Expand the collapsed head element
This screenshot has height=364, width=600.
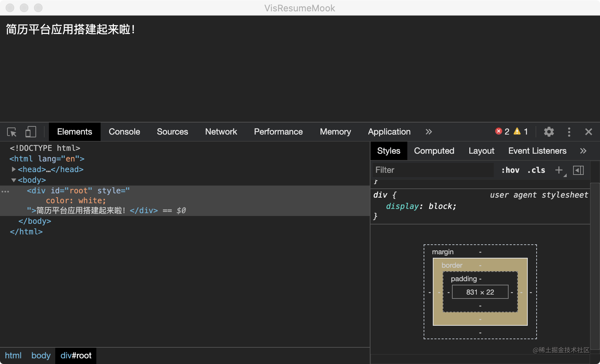click(x=13, y=169)
